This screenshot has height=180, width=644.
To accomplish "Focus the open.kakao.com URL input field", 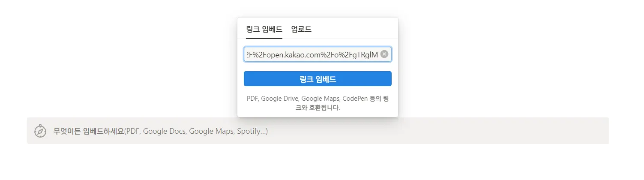I will coord(318,54).
